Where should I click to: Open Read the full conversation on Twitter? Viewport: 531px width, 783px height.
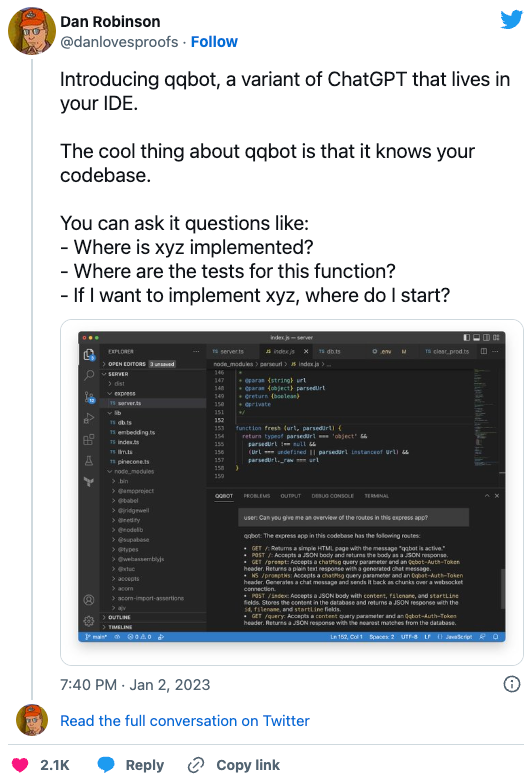click(x=185, y=721)
